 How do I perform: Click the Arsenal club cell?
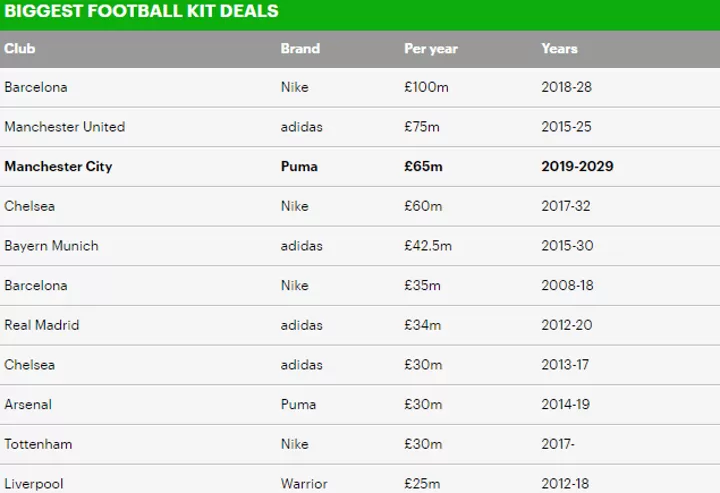[28, 405]
